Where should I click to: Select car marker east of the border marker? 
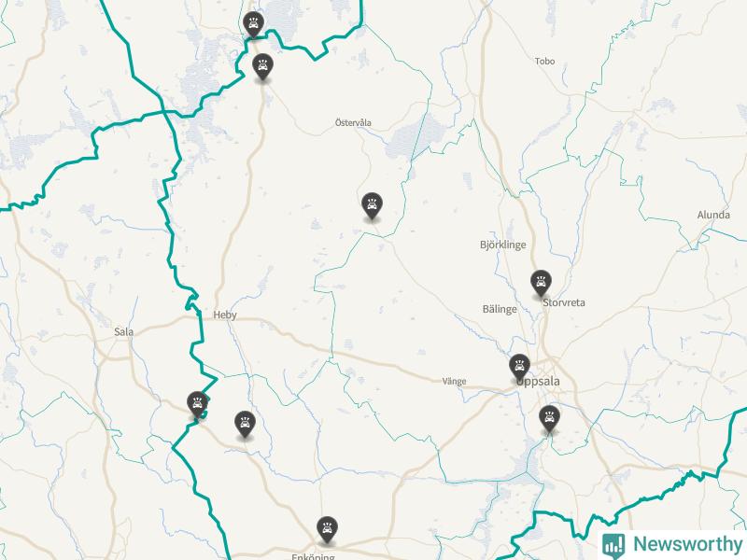pyautogui.click(x=245, y=425)
